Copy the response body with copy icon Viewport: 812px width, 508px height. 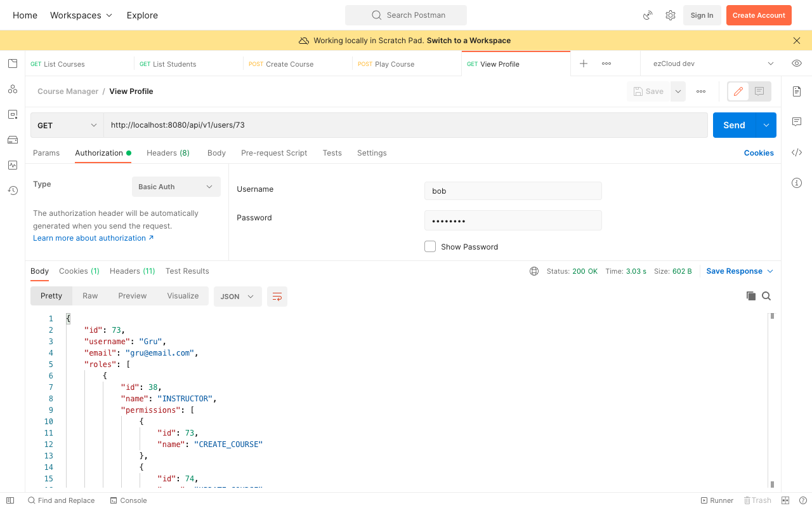[x=751, y=296]
